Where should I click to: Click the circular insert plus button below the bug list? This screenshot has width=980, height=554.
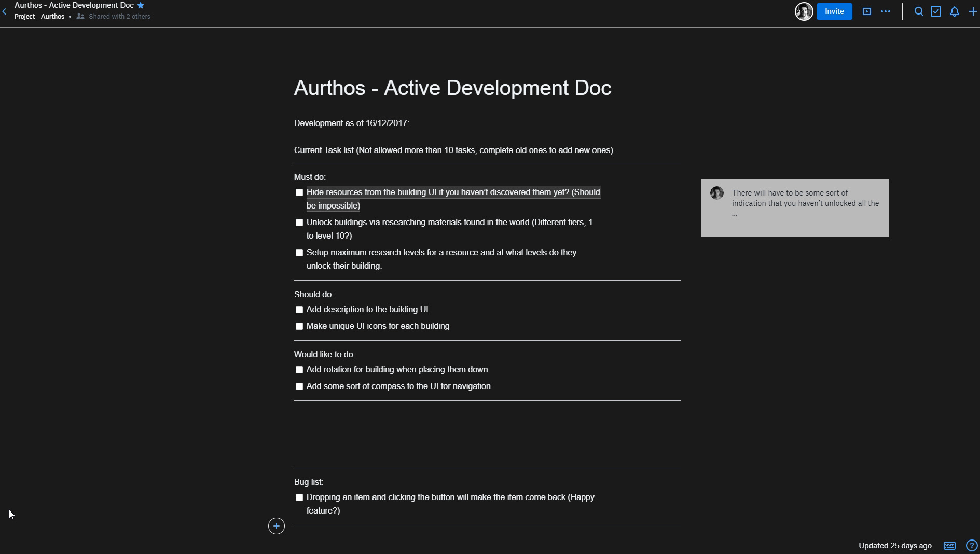pyautogui.click(x=277, y=526)
